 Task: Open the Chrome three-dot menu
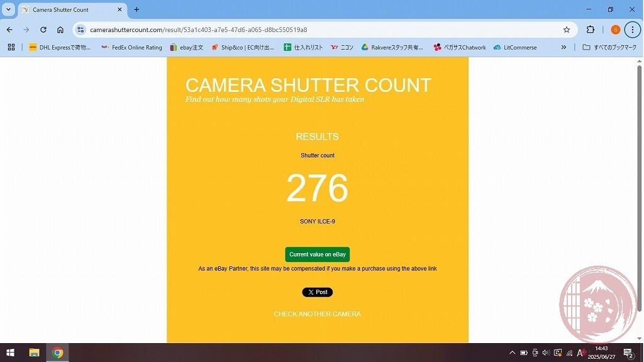click(x=633, y=30)
